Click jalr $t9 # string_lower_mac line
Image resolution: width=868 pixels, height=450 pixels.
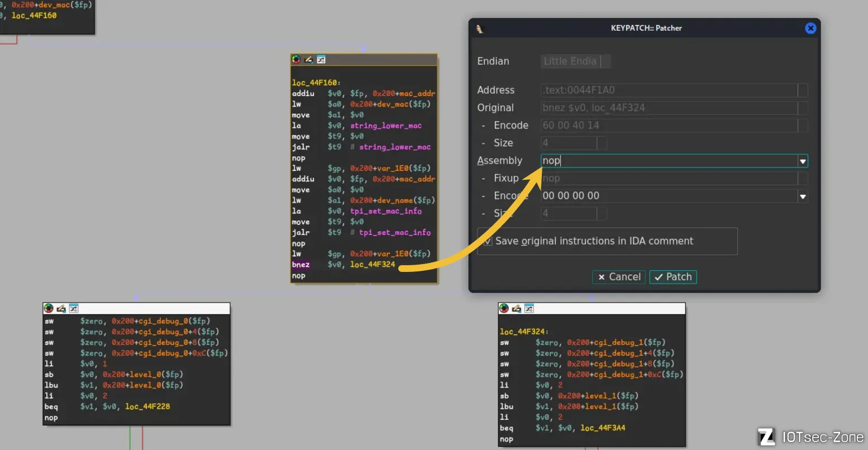coord(361,147)
